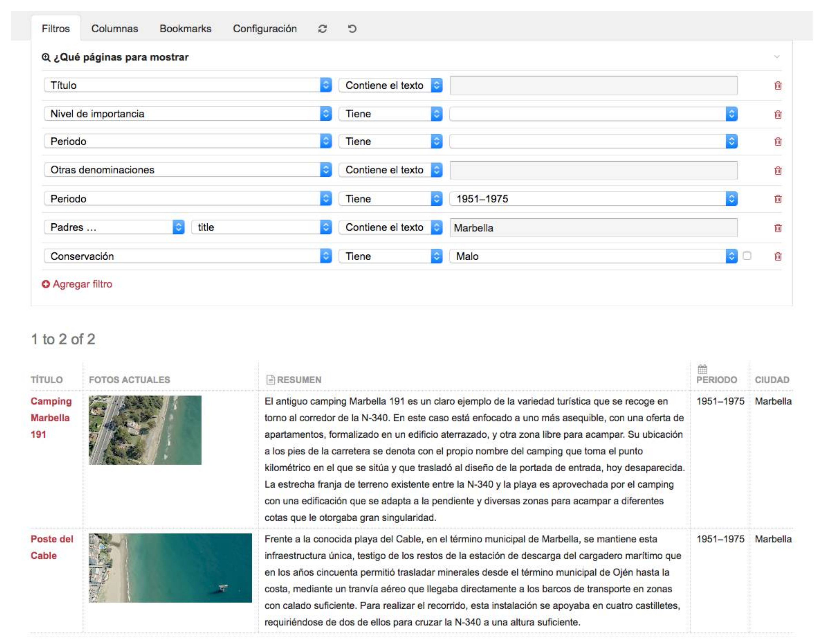
Task: Remove the Conservación Malo filter
Action: click(778, 256)
